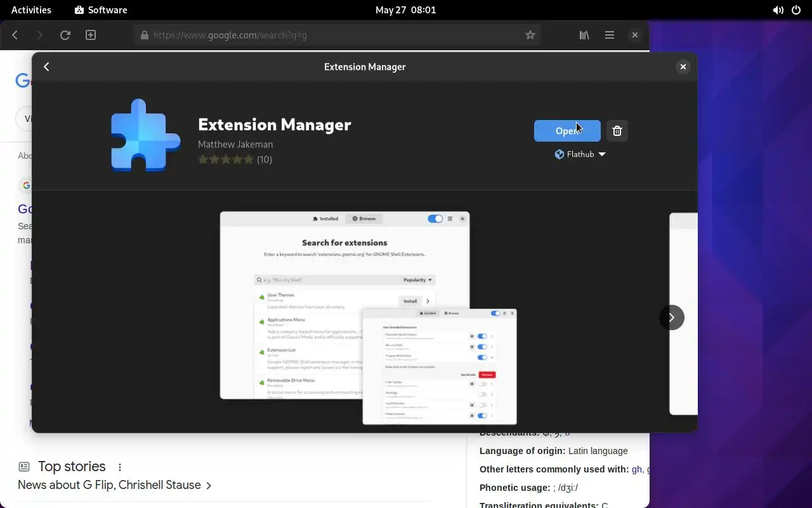
Task: Open the browser library icon
Action: (x=584, y=35)
